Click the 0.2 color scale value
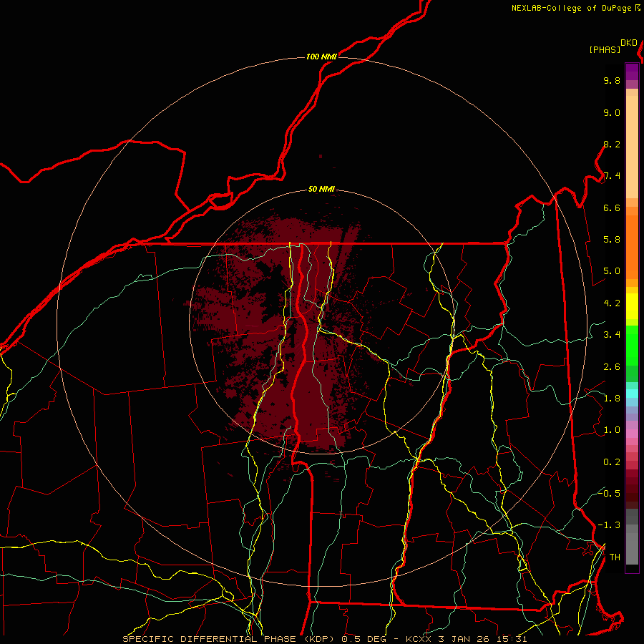644x644 pixels. coord(612,462)
